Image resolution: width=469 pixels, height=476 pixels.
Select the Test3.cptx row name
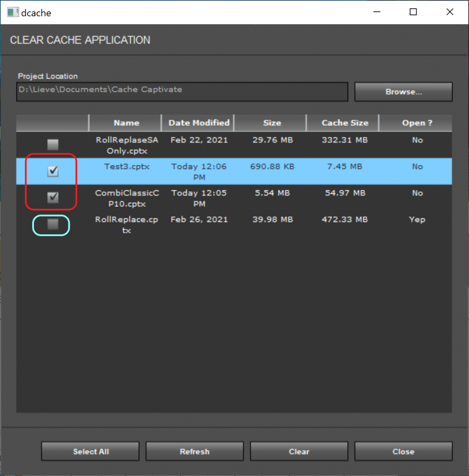127,166
